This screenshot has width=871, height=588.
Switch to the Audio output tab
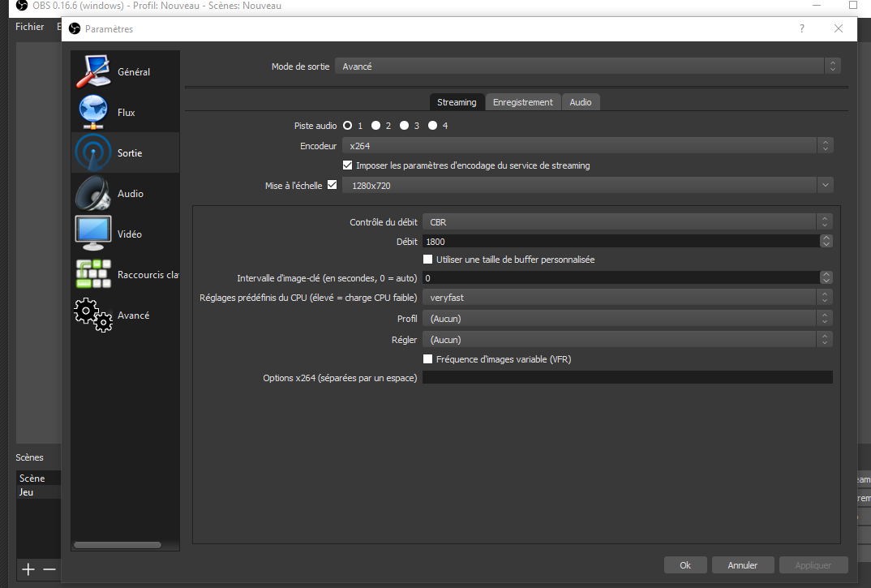pyautogui.click(x=581, y=102)
